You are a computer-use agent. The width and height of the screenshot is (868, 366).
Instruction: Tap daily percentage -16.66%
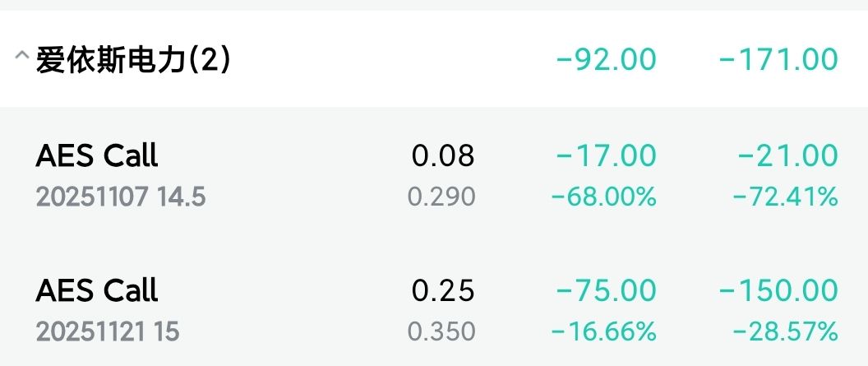604,331
